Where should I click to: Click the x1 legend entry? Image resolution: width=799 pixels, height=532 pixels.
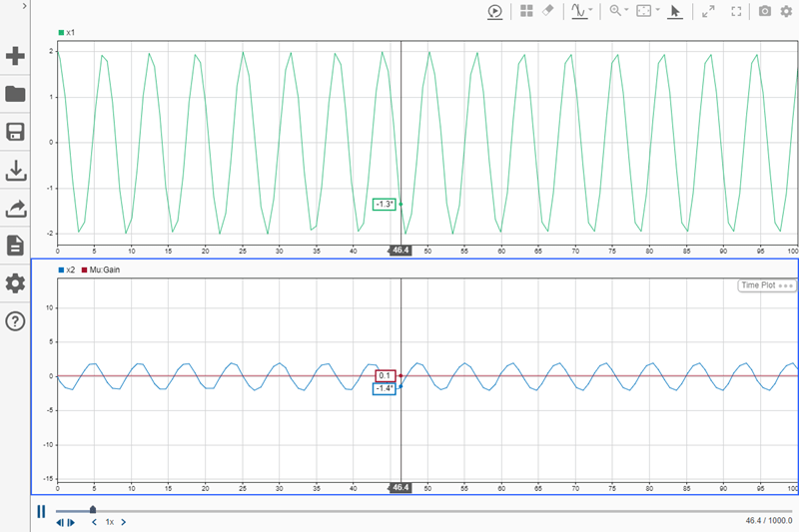click(67, 33)
